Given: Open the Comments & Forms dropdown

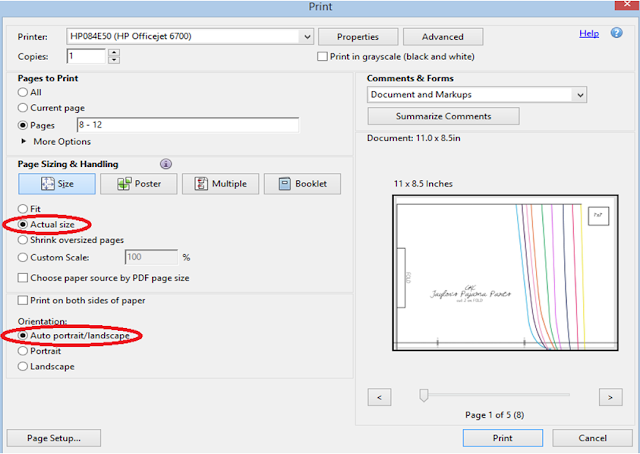Looking at the screenshot, I should click(x=580, y=95).
